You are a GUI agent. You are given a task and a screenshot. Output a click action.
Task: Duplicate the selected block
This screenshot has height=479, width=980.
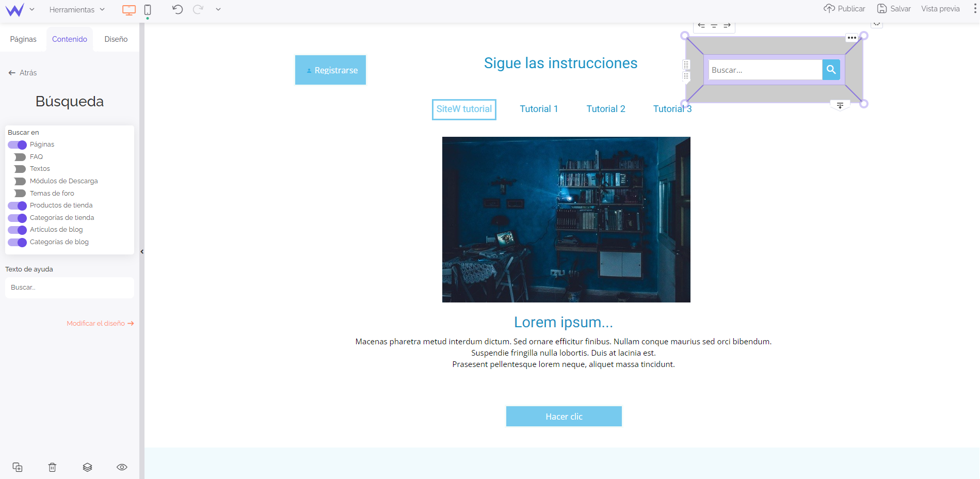pyautogui.click(x=18, y=467)
